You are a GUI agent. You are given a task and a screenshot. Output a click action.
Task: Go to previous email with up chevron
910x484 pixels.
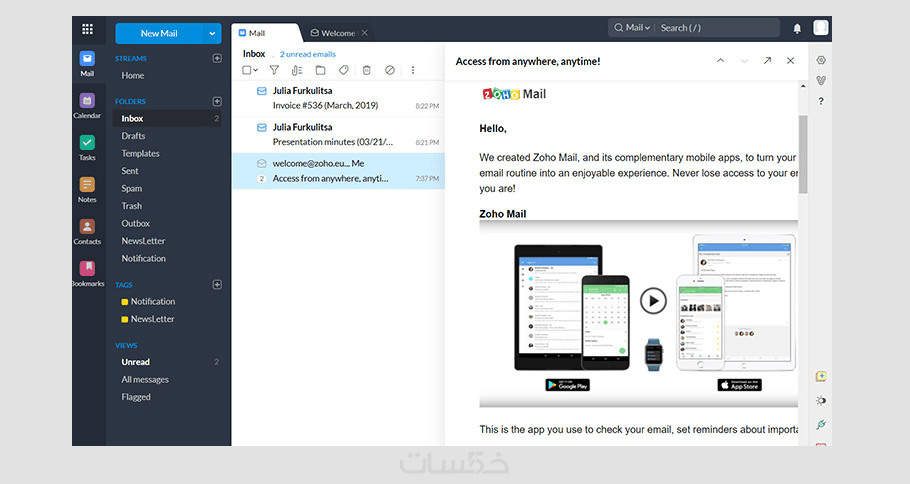(x=720, y=60)
